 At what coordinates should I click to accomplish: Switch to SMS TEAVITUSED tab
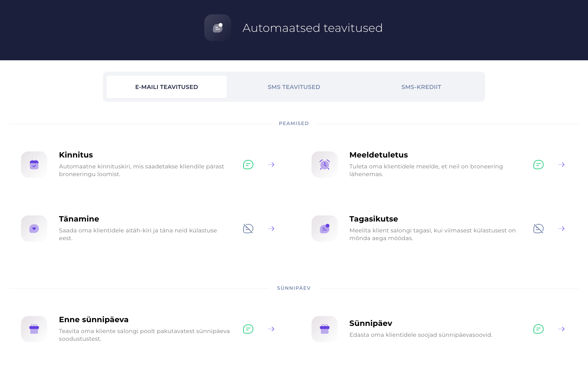click(x=294, y=87)
